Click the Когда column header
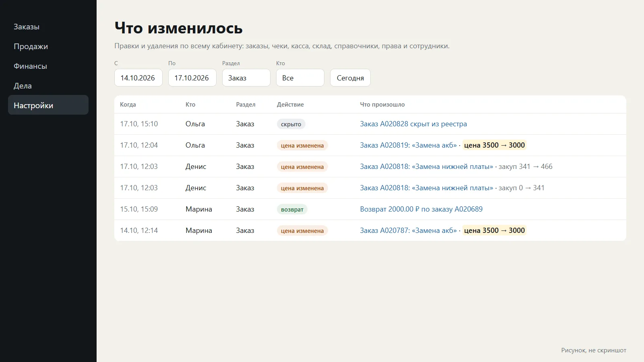Screen dimensions: 644x362 [x=128, y=105]
